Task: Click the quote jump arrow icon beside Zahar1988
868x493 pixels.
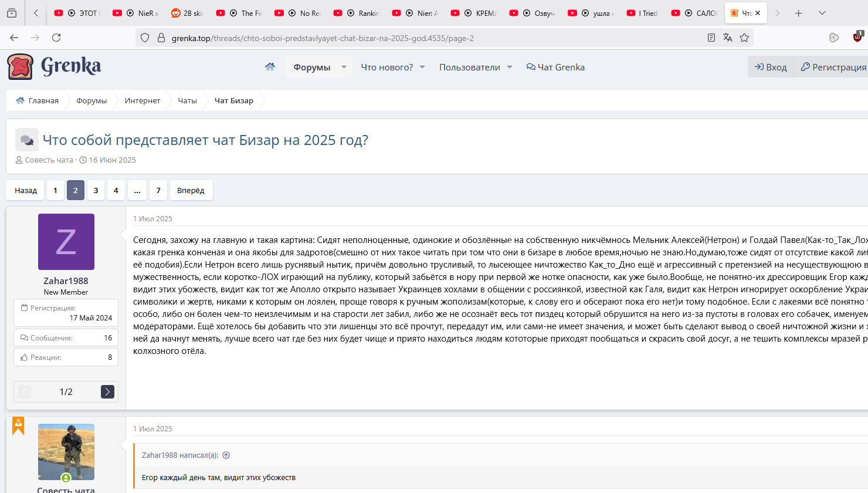Action: tap(226, 455)
